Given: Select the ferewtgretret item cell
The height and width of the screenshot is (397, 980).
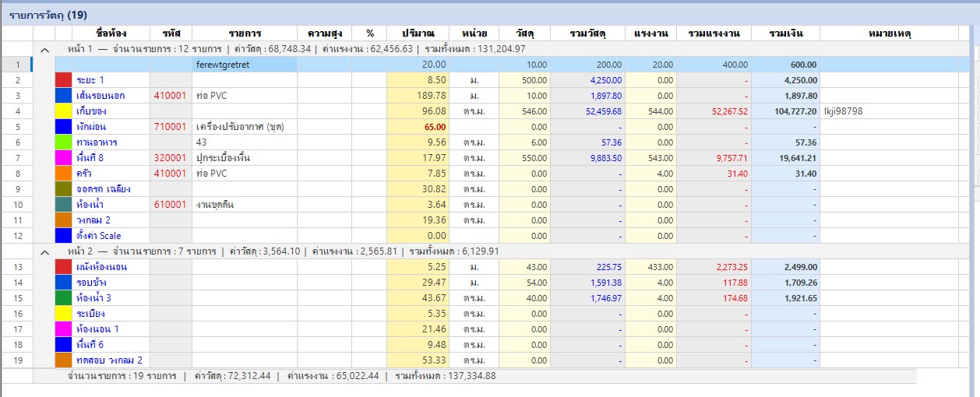Looking at the screenshot, I should point(245,65).
